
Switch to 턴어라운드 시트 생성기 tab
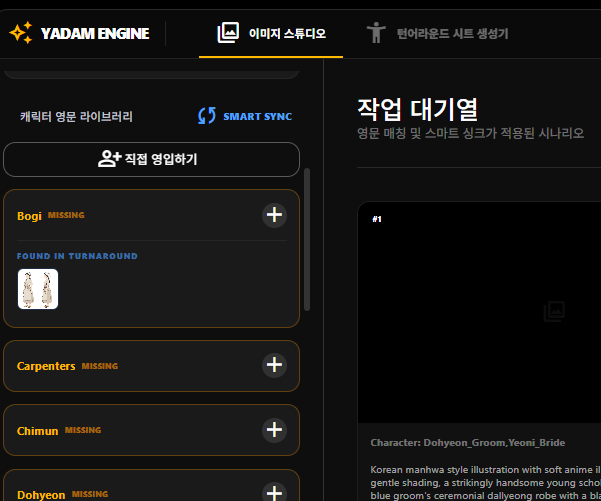click(437, 34)
